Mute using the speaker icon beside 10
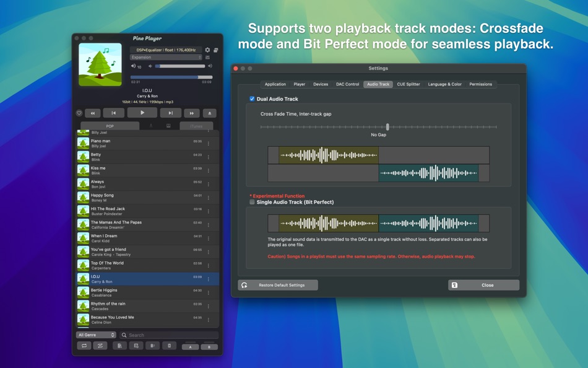Screen dimensions: 588x368 [x=133, y=66]
